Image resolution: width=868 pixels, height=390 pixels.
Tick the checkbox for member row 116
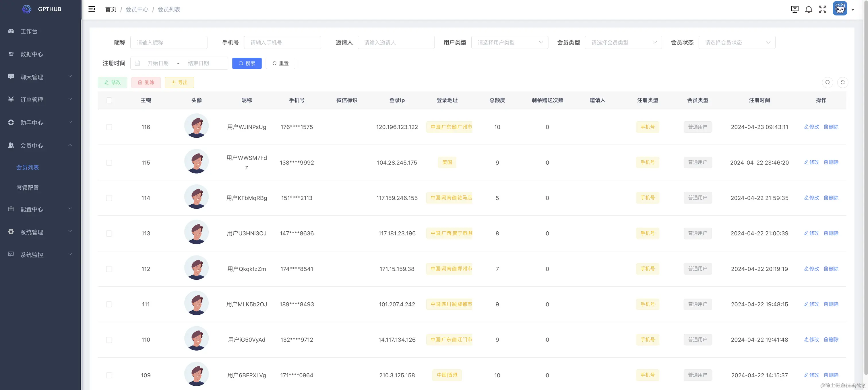click(x=109, y=127)
